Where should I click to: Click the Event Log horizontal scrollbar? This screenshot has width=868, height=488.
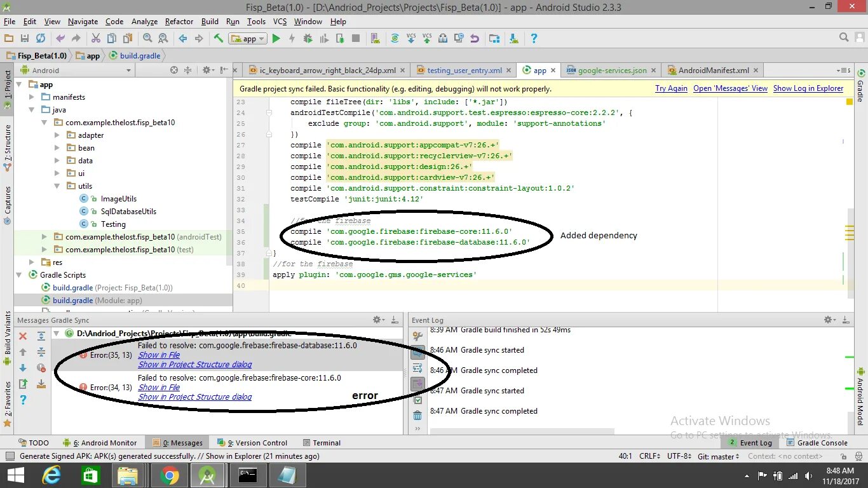tap(522, 431)
